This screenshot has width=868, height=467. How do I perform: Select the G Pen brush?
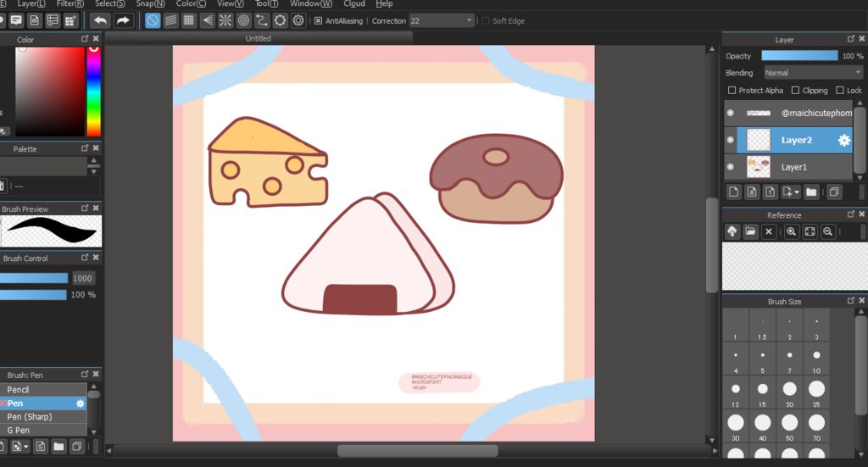(43, 430)
